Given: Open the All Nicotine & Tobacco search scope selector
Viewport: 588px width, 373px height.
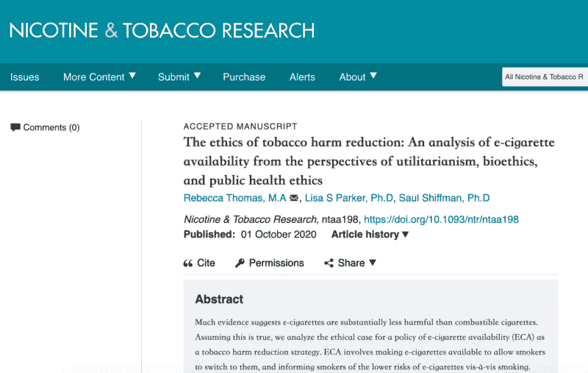Looking at the screenshot, I should tap(545, 77).
